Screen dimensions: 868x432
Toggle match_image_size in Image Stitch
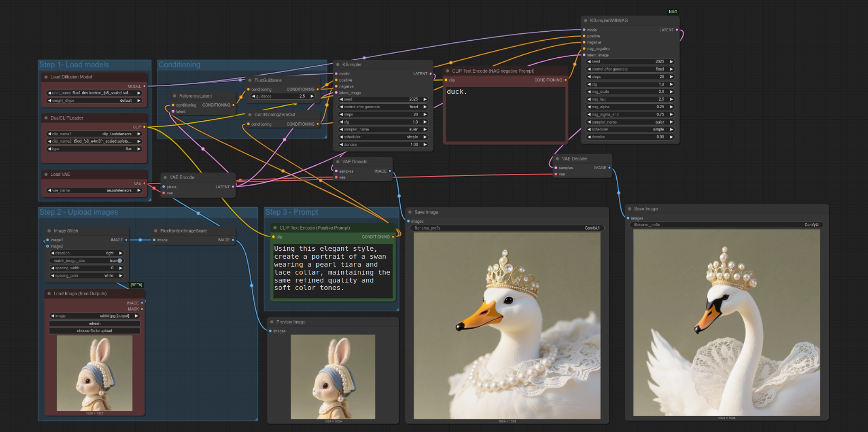pyautogui.click(x=120, y=261)
